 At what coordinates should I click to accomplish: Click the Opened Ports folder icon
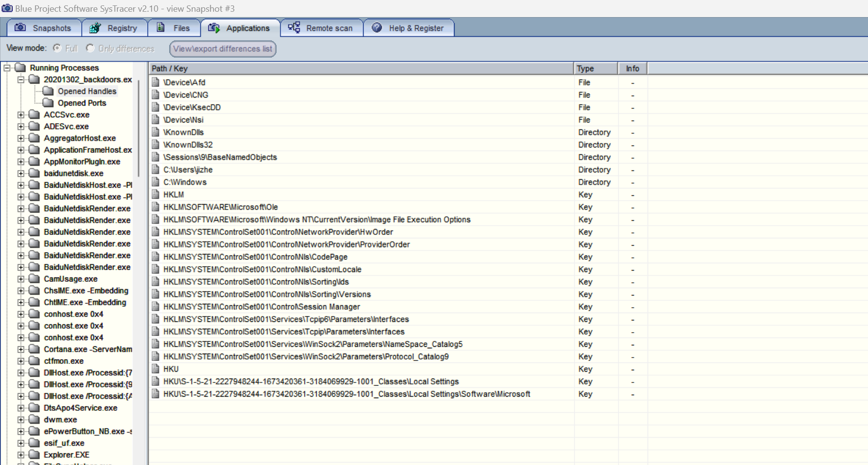(x=48, y=103)
